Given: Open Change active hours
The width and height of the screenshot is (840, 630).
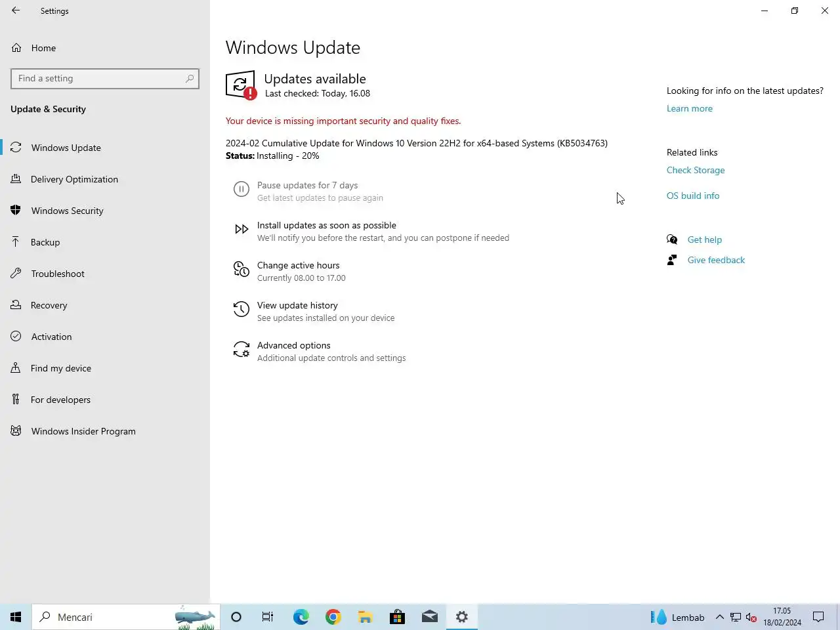Looking at the screenshot, I should pyautogui.click(x=299, y=266).
